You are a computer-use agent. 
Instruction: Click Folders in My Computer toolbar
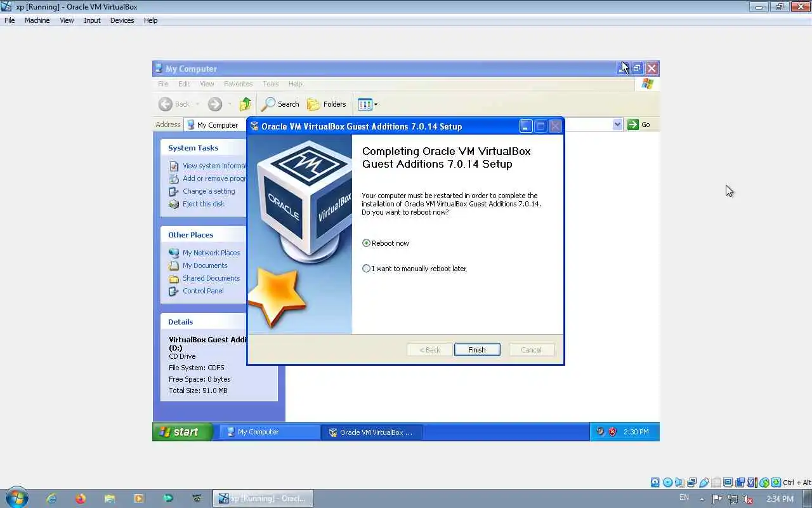point(327,104)
